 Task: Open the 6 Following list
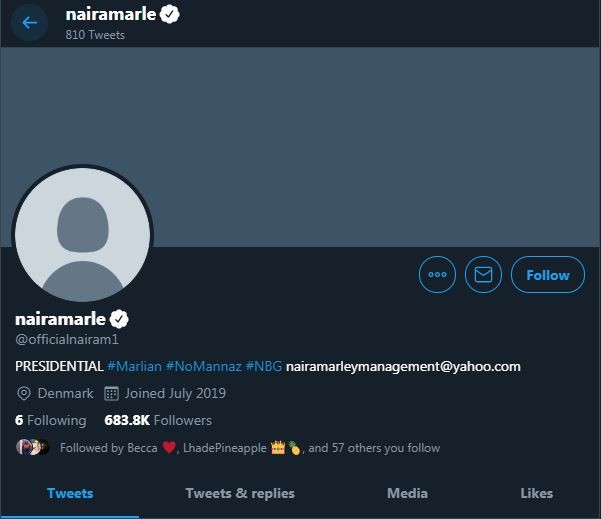click(51, 420)
